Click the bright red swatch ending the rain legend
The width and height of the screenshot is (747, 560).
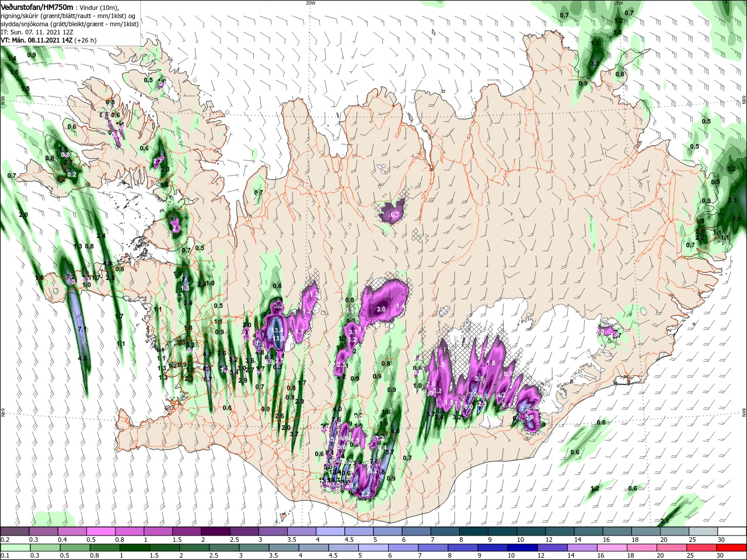(x=732, y=548)
